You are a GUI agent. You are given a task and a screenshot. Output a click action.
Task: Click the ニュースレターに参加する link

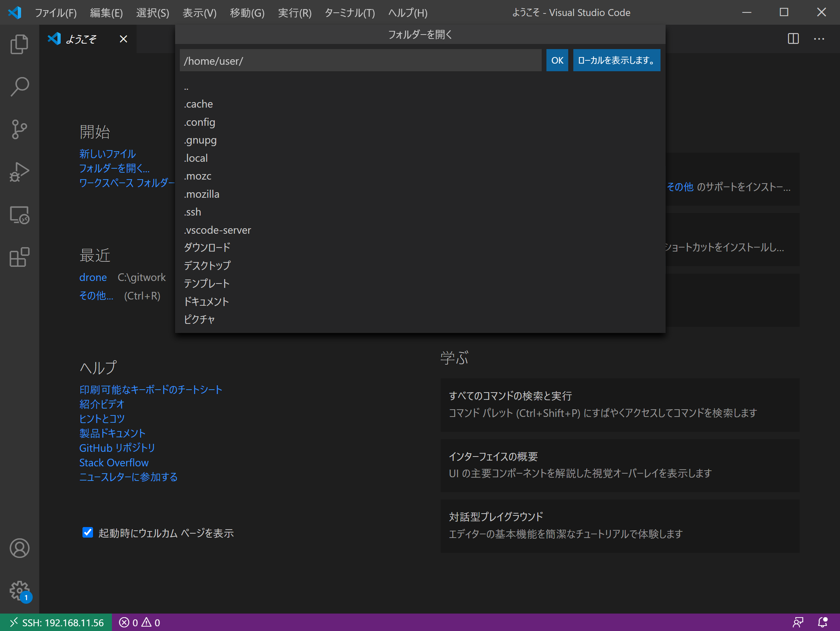[x=128, y=477]
